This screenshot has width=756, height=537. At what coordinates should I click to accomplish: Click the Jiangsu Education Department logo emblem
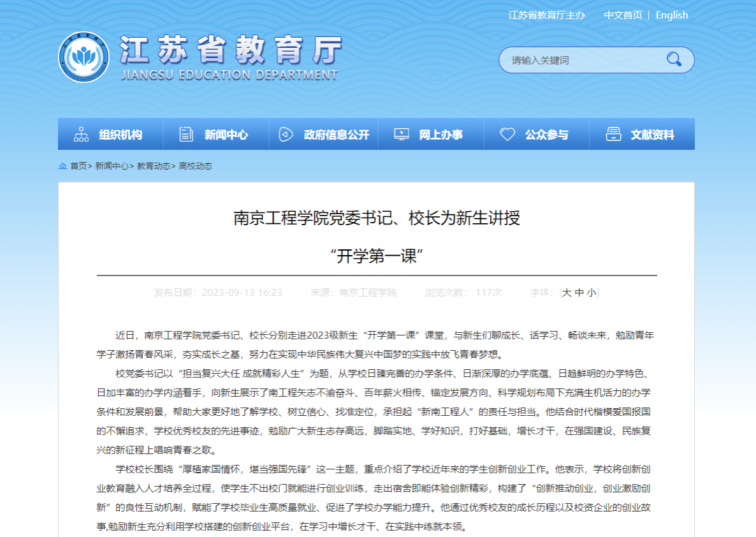[x=84, y=57]
